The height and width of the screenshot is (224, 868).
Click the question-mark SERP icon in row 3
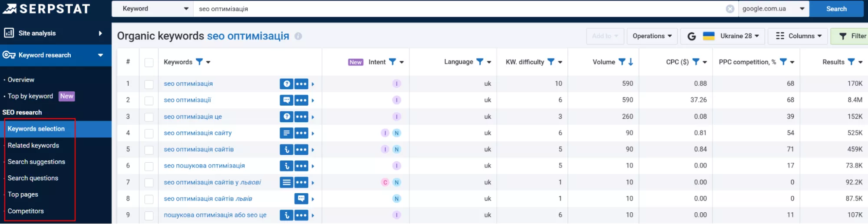pyautogui.click(x=287, y=117)
